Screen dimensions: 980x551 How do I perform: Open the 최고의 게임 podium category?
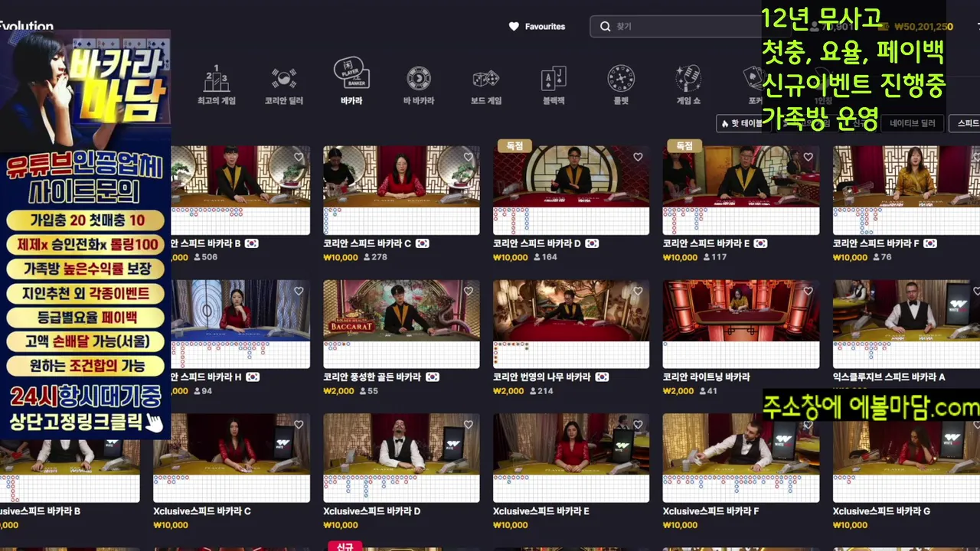[216, 85]
